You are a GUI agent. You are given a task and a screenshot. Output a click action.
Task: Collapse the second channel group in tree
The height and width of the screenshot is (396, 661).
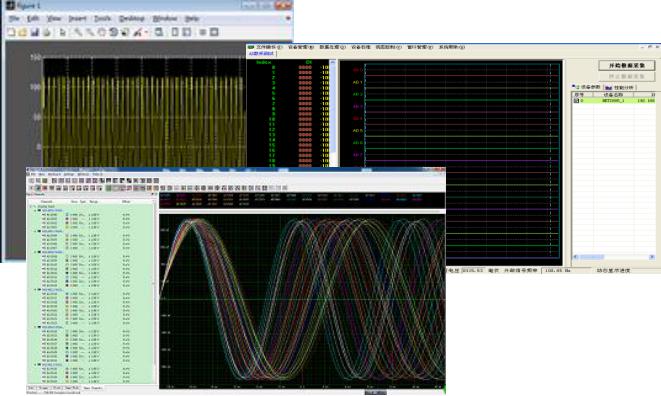pos(35,231)
